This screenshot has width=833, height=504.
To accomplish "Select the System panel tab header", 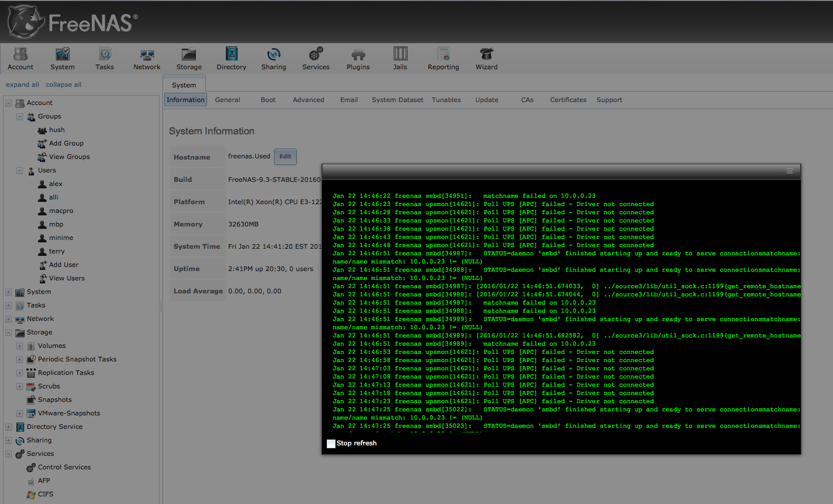I will pos(184,84).
